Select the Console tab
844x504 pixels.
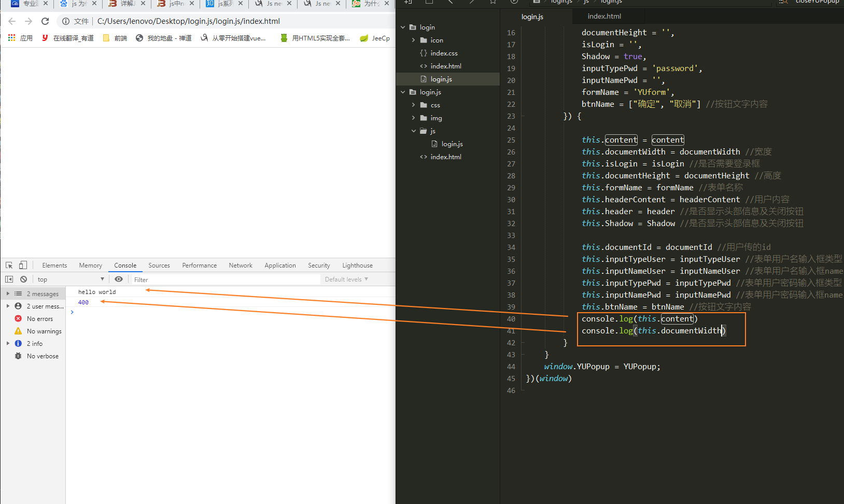pos(125,265)
